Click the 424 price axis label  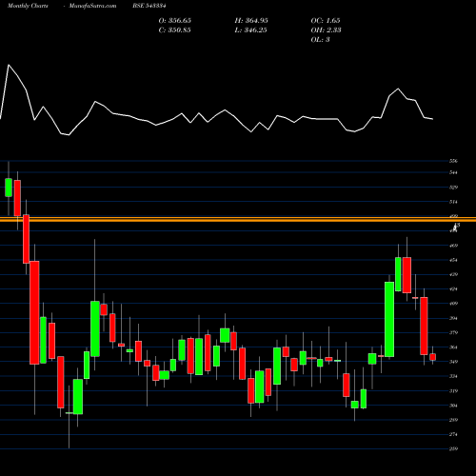point(453,289)
